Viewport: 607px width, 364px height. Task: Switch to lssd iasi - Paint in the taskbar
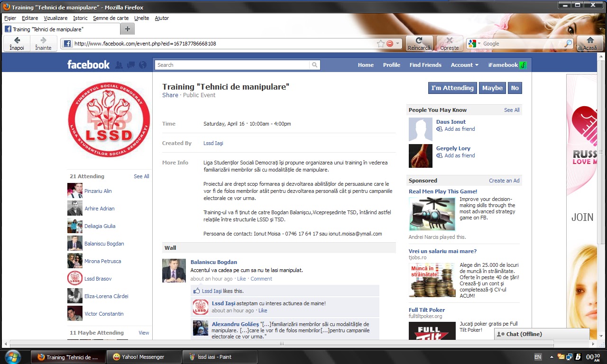pyautogui.click(x=220, y=357)
